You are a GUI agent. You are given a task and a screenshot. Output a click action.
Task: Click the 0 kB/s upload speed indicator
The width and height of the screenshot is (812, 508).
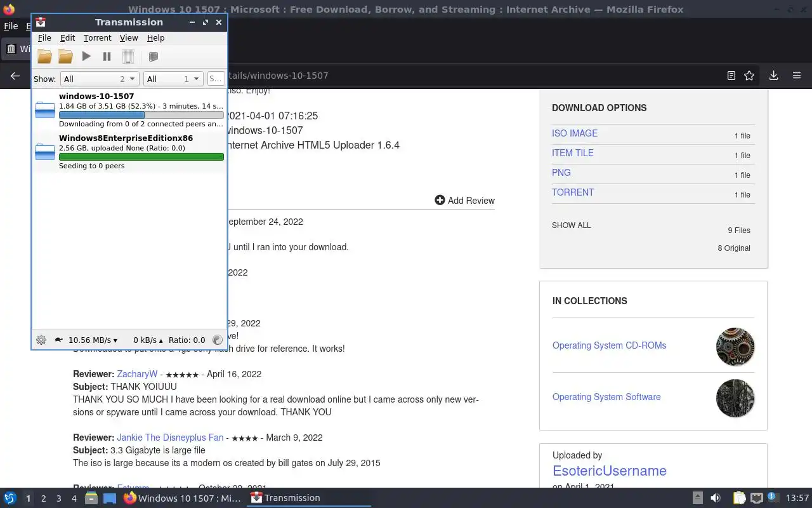(x=148, y=340)
